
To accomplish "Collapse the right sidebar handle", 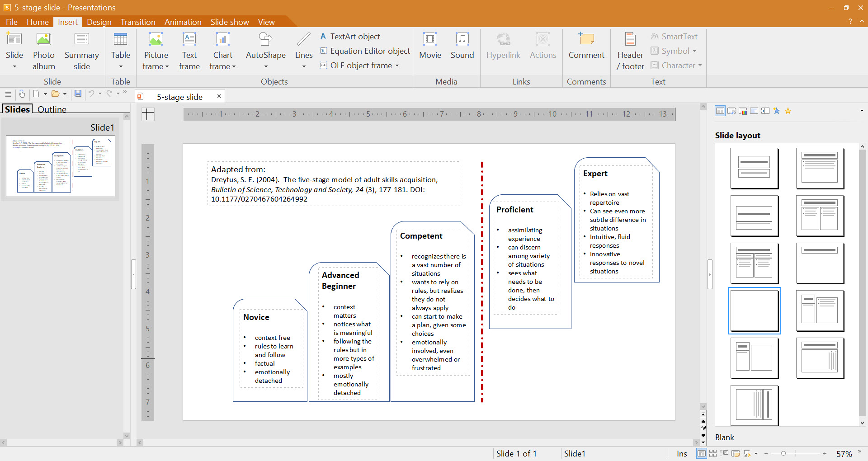I will pyautogui.click(x=710, y=274).
